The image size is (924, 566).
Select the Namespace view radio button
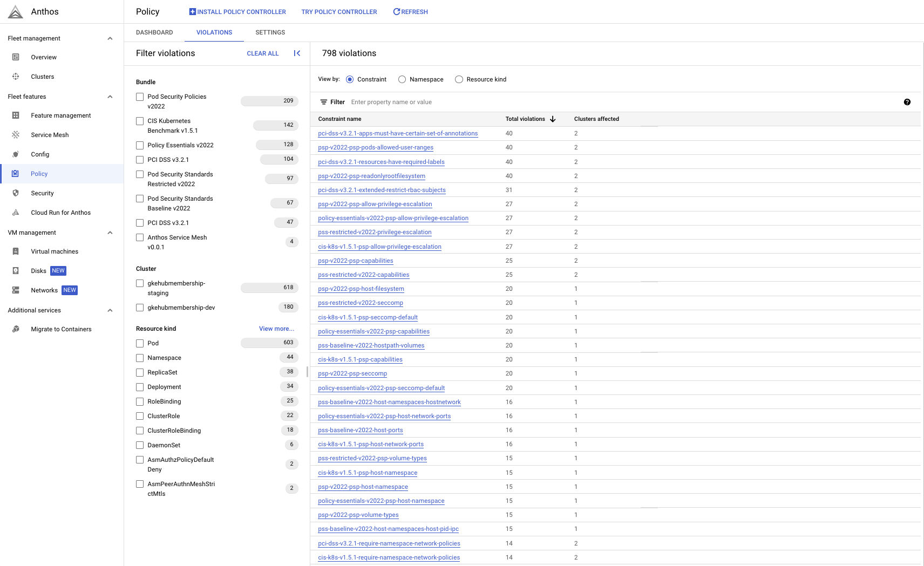click(402, 79)
